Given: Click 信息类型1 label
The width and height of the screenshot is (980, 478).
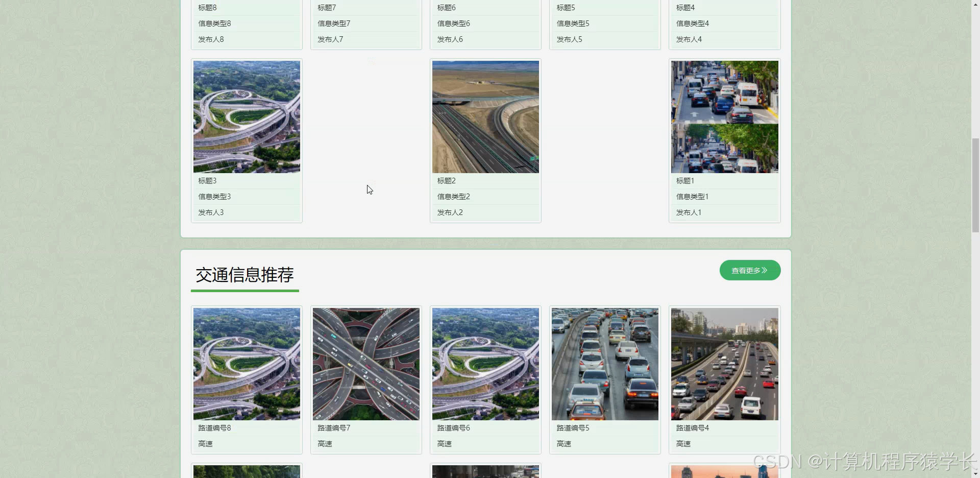Looking at the screenshot, I should (692, 197).
